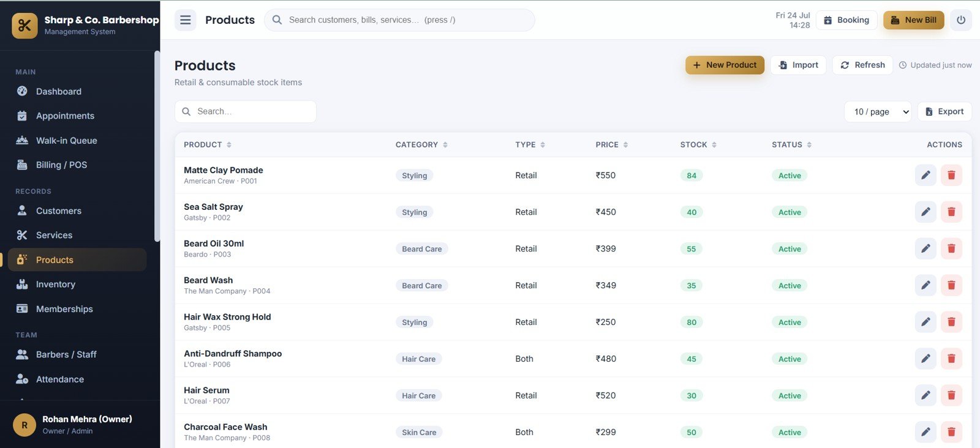Screen dimensions: 980x448
Task: Go to Appointments in the sidebar
Action: pyautogui.click(x=77, y=116)
